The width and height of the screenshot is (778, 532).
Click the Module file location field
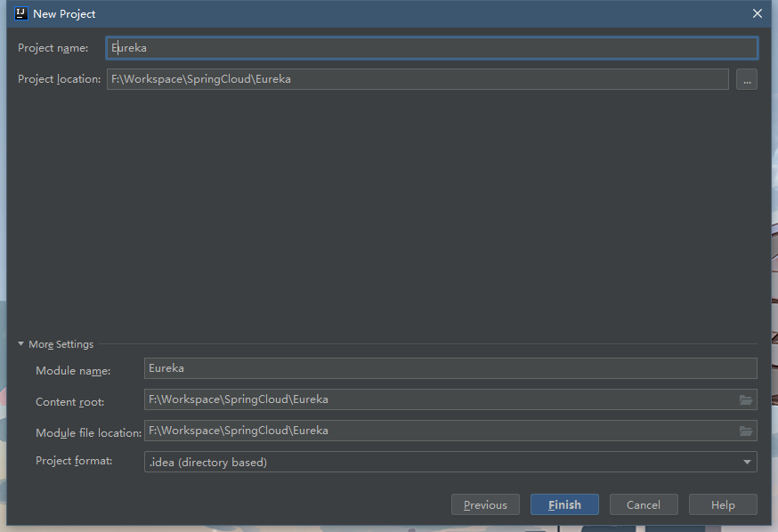[x=441, y=431]
